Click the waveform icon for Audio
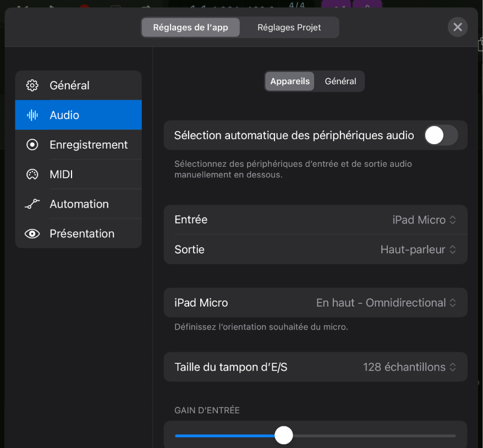This screenshot has width=483, height=448. click(x=32, y=115)
